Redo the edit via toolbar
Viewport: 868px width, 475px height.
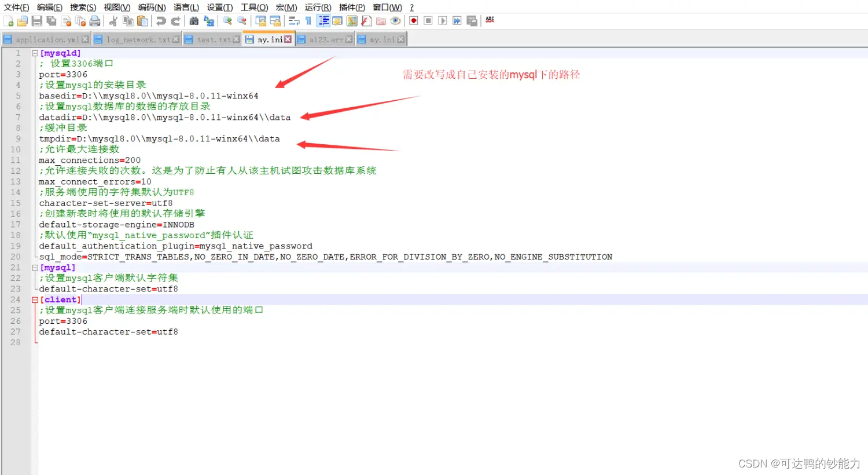click(175, 21)
